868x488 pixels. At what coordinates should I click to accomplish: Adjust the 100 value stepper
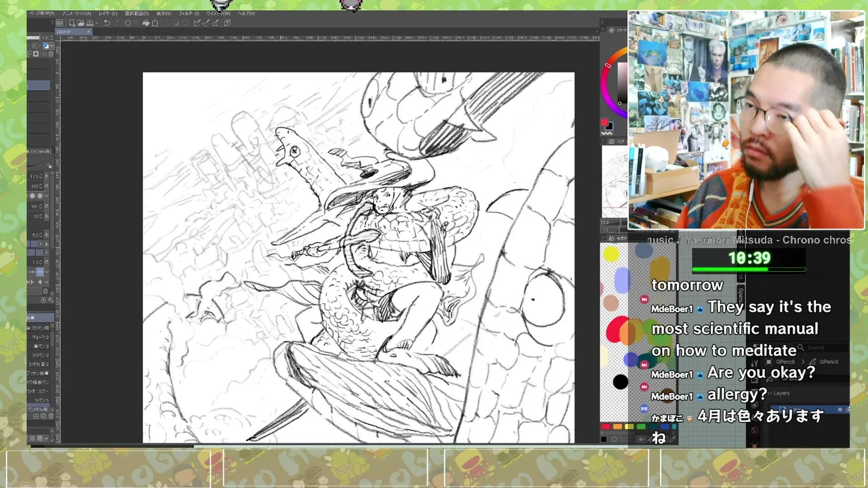(41, 186)
